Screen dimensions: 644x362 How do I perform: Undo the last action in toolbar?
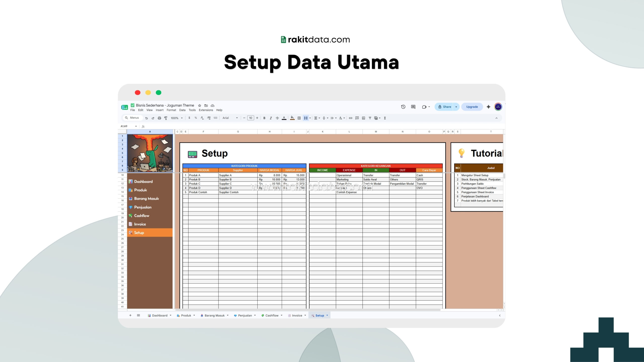pos(146,118)
